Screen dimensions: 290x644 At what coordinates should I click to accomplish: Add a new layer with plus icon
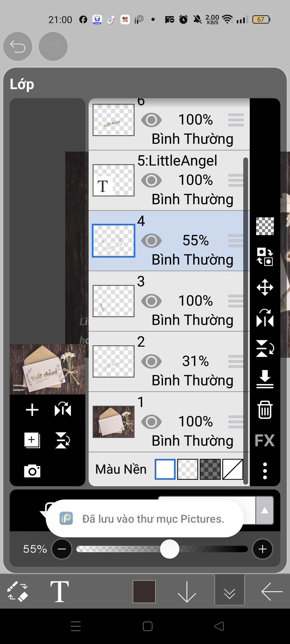pyautogui.click(x=32, y=410)
